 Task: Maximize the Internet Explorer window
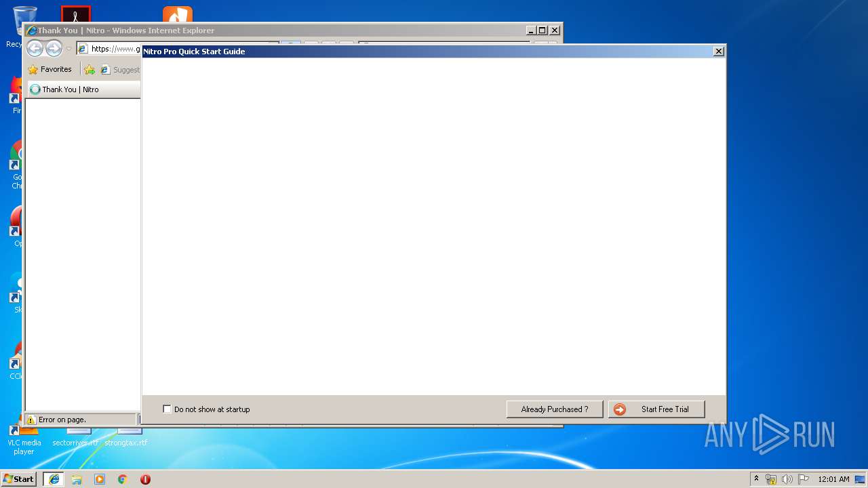(542, 30)
